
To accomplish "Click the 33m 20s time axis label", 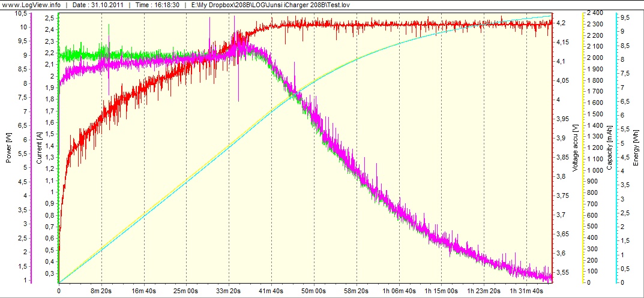I will 229,291.
